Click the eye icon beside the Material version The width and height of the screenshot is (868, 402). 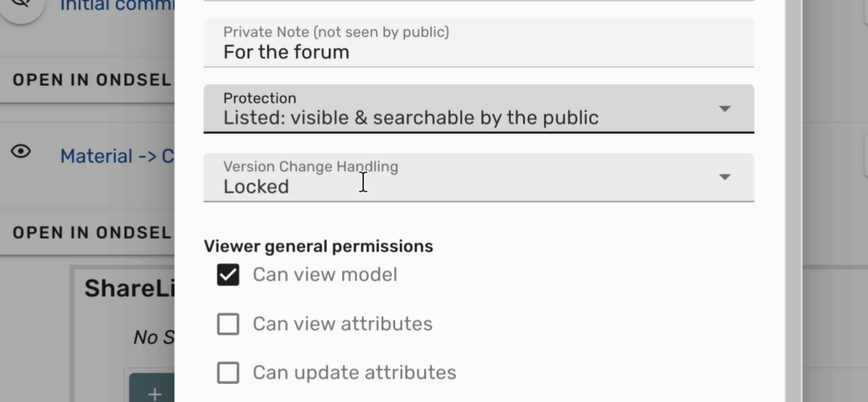21,152
